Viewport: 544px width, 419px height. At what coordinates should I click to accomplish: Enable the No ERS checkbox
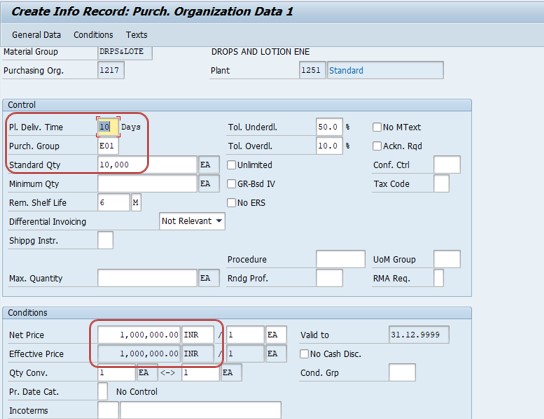coord(231,203)
